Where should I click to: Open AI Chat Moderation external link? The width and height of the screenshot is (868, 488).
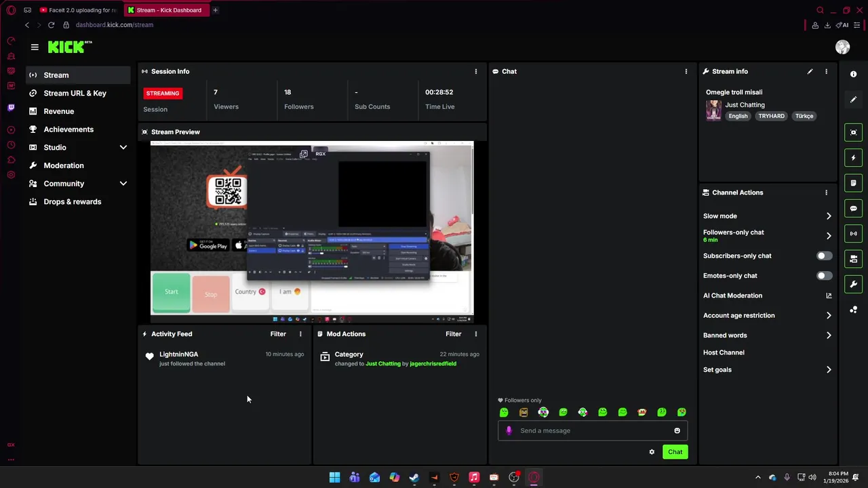coord(829,296)
